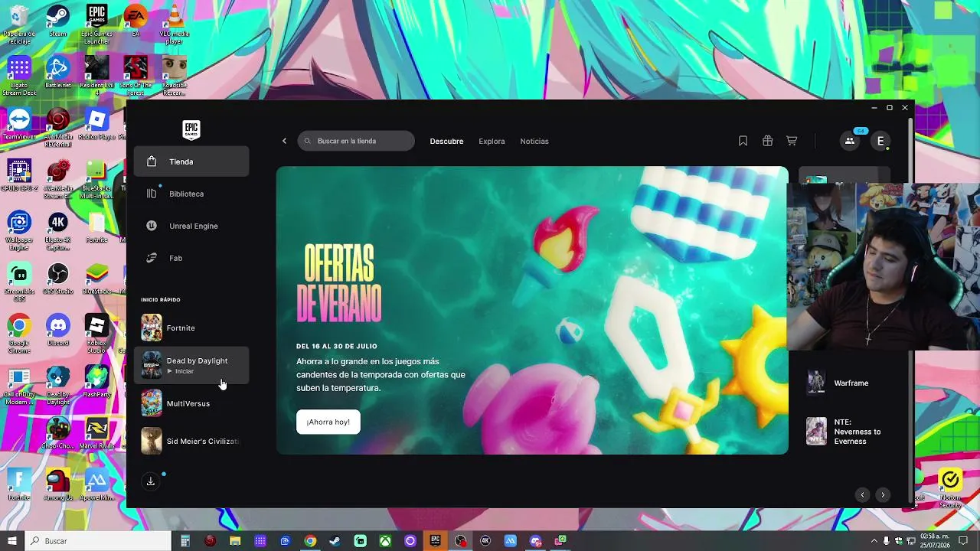Select MultiVersus in quick launch list

point(191,403)
